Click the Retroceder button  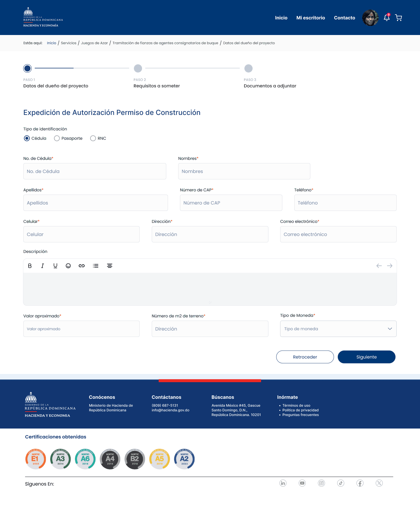[x=305, y=357]
